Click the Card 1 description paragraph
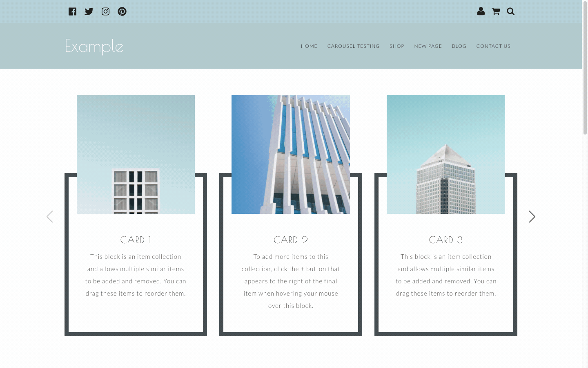This screenshot has width=588, height=368. click(136, 275)
